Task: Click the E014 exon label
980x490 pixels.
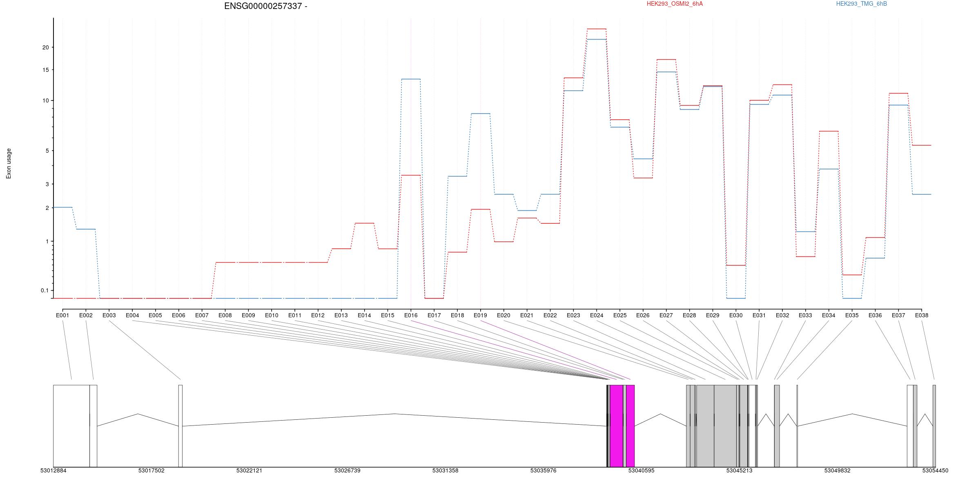Action: tap(364, 315)
